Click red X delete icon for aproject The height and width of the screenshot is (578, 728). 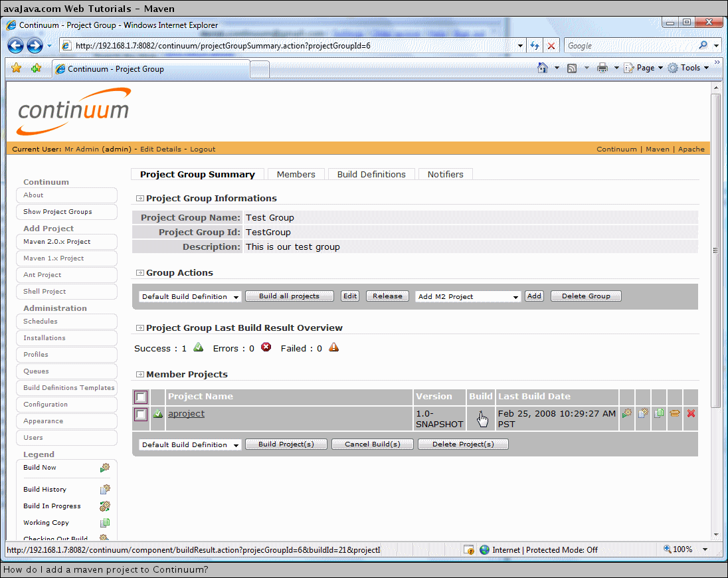coord(691,413)
